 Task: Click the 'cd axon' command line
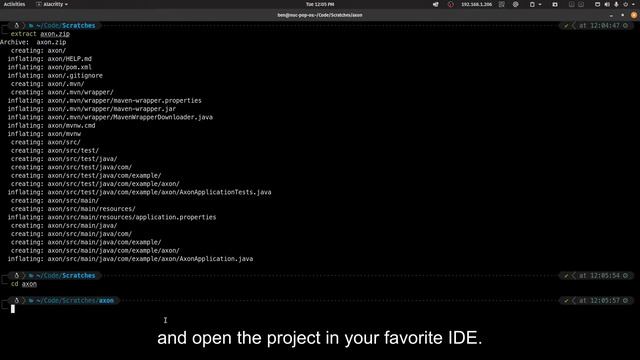pyautogui.click(x=24, y=284)
